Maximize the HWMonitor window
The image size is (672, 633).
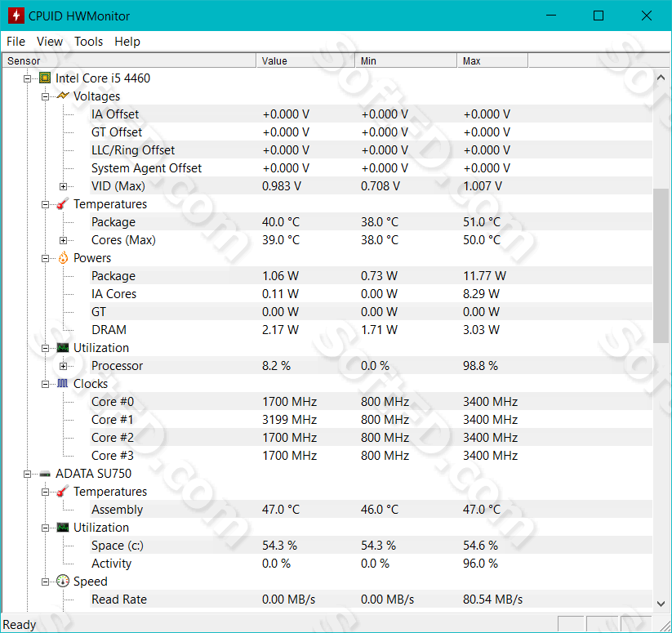(x=599, y=16)
